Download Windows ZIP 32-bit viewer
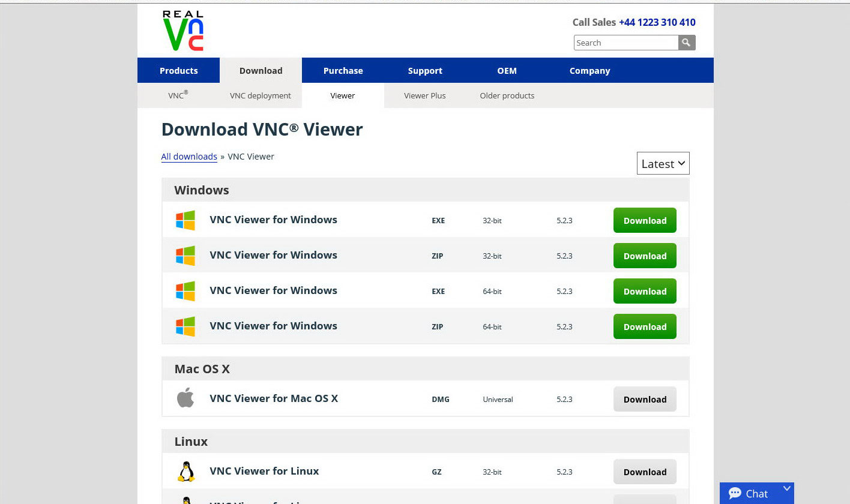 coord(645,256)
